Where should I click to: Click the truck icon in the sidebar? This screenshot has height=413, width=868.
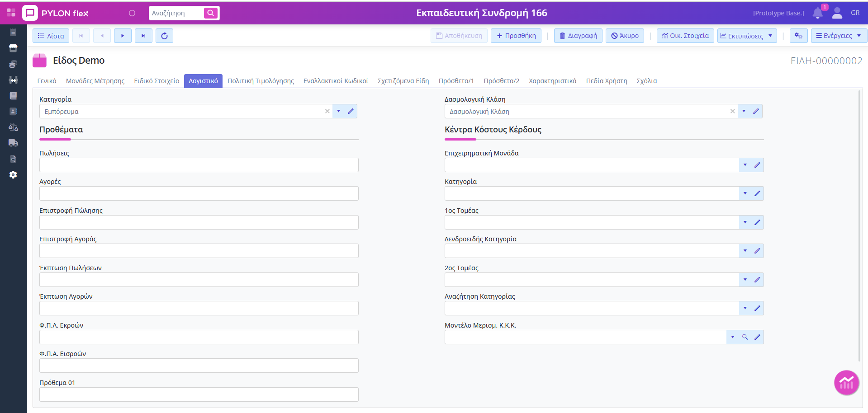pos(13,143)
